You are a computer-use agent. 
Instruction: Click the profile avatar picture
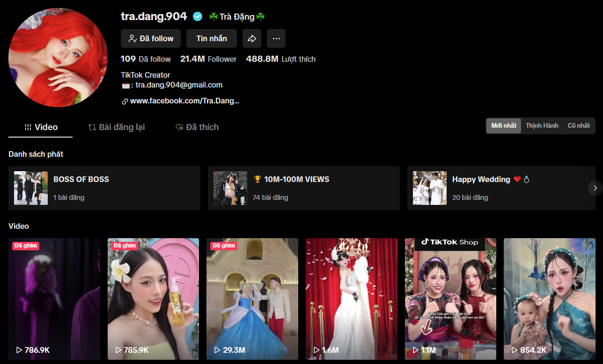(58, 58)
